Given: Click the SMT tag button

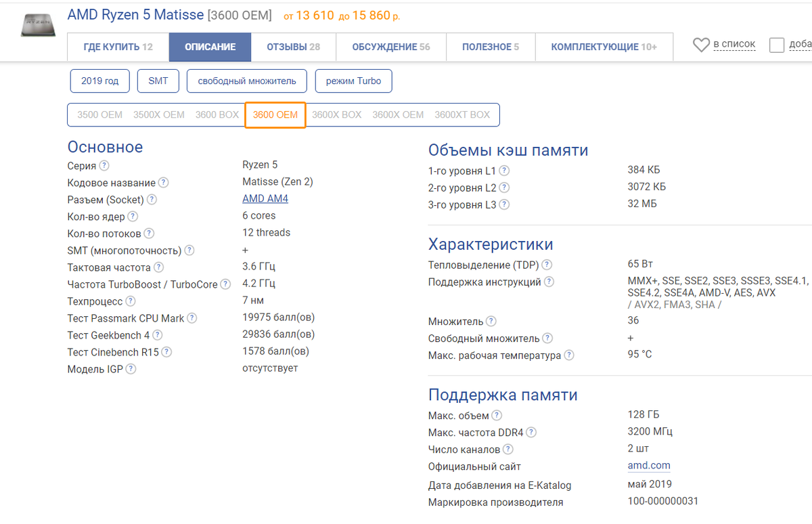Looking at the screenshot, I should point(158,81).
